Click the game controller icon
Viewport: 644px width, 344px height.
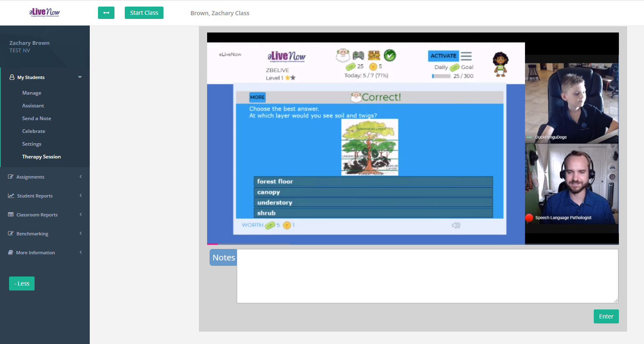[x=358, y=55]
